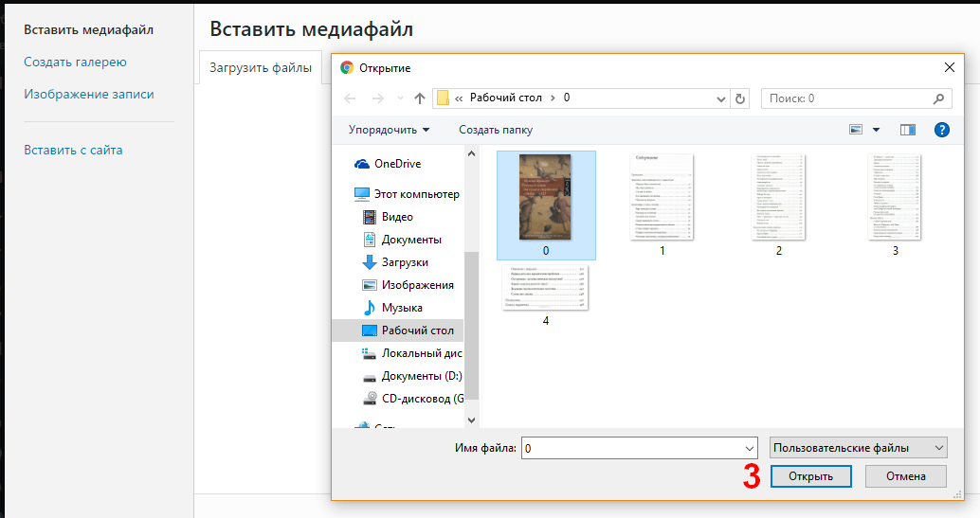
Task: Expand the file name history dropdown
Action: 750,448
